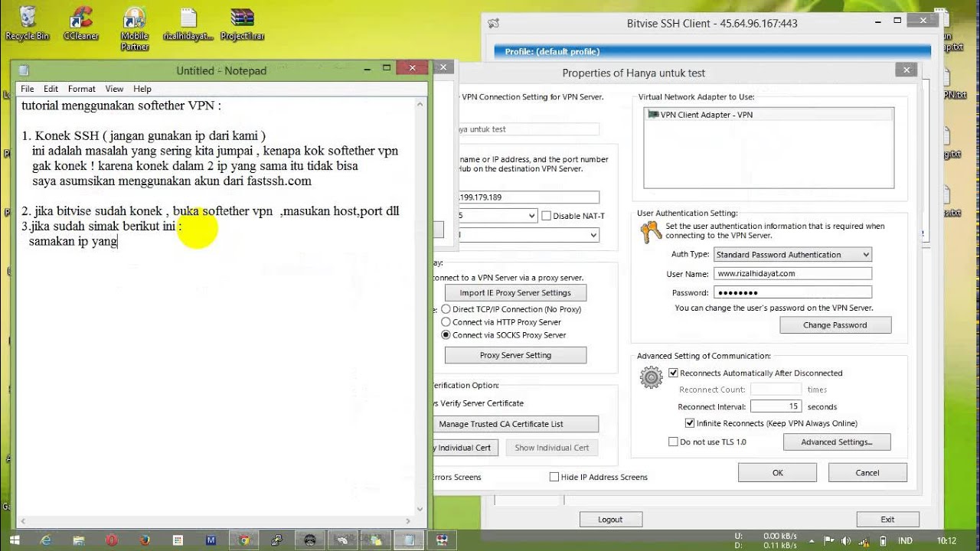This screenshot has height=551, width=980.
Task: Click the Password input field
Action: tap(792, 292)
